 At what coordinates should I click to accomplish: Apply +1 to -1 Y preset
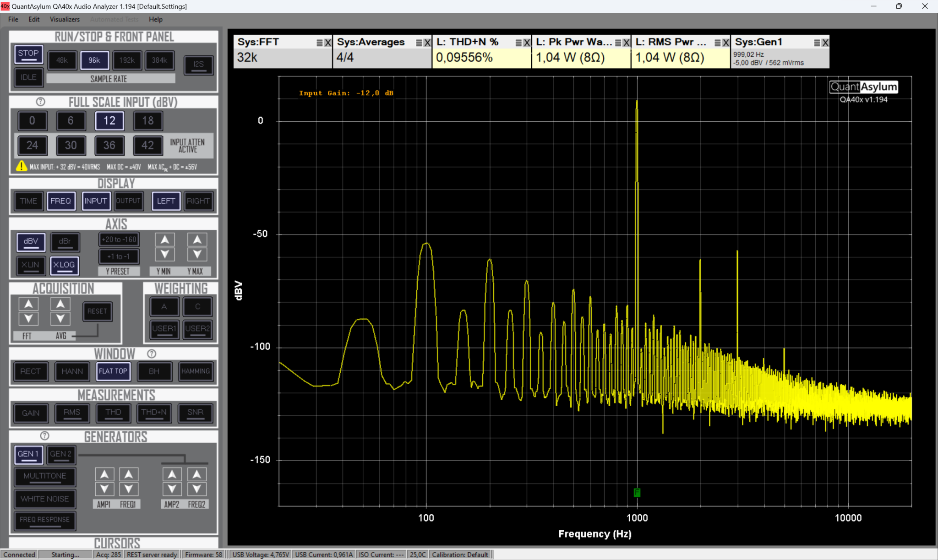pos(119,256)
